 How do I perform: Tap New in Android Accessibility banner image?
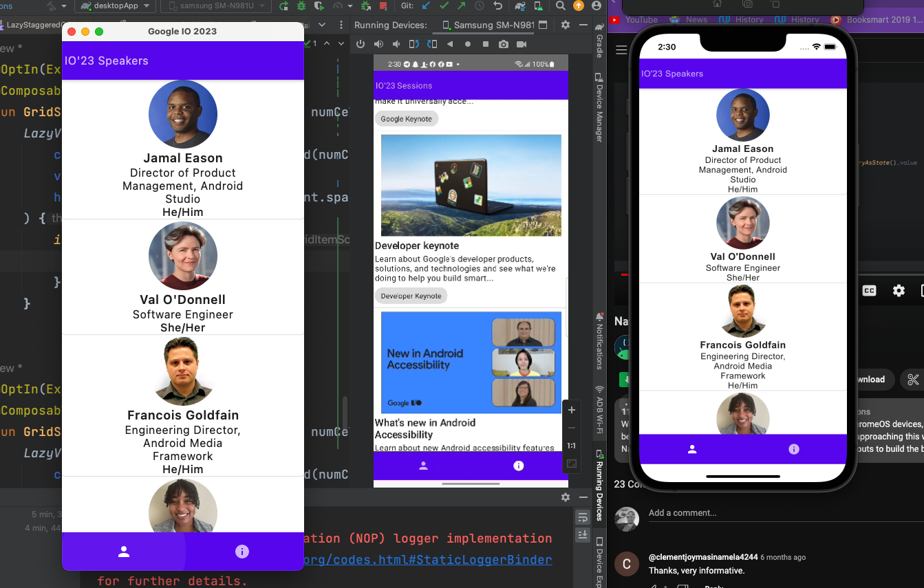(x=471, y=362)
